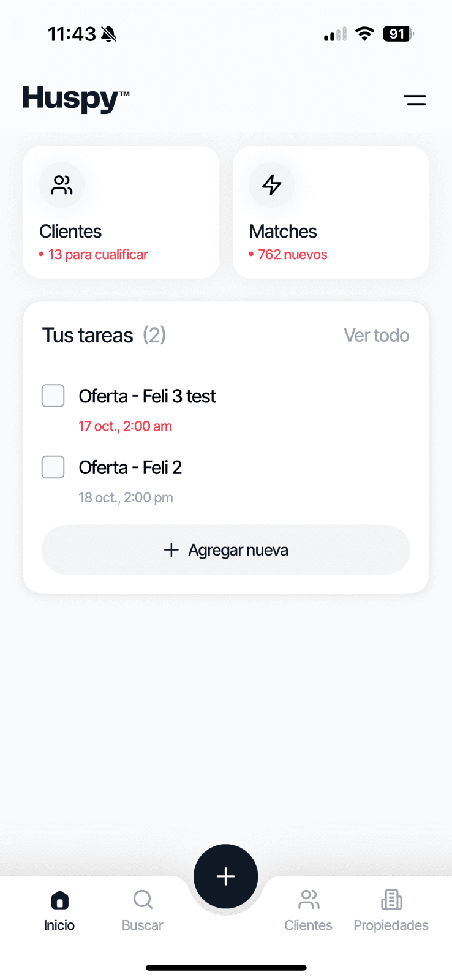This screenshot has width=452, height=980.
Task: Tap the Buscar magnifier icon
Action: pyautogui.click(x=143, y=900)
